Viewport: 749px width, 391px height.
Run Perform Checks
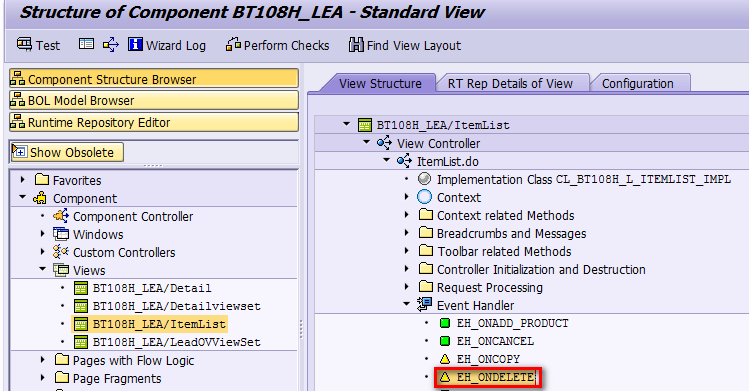278,45
